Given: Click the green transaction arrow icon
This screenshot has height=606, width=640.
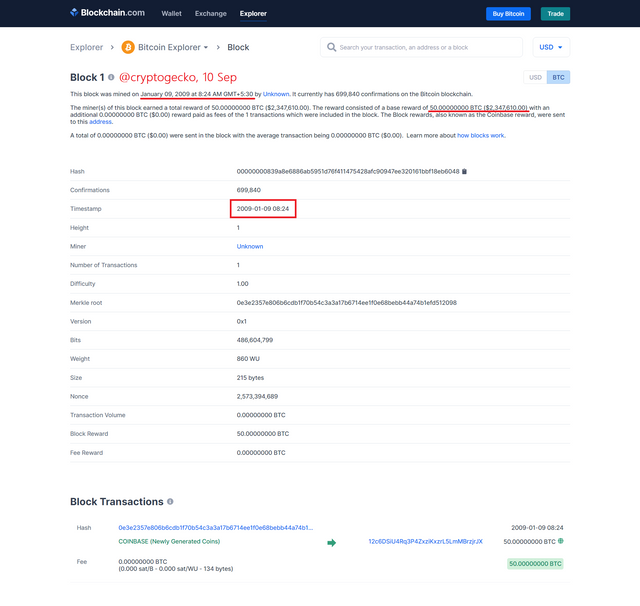Looking at the screenshot, I should point(331,543).
